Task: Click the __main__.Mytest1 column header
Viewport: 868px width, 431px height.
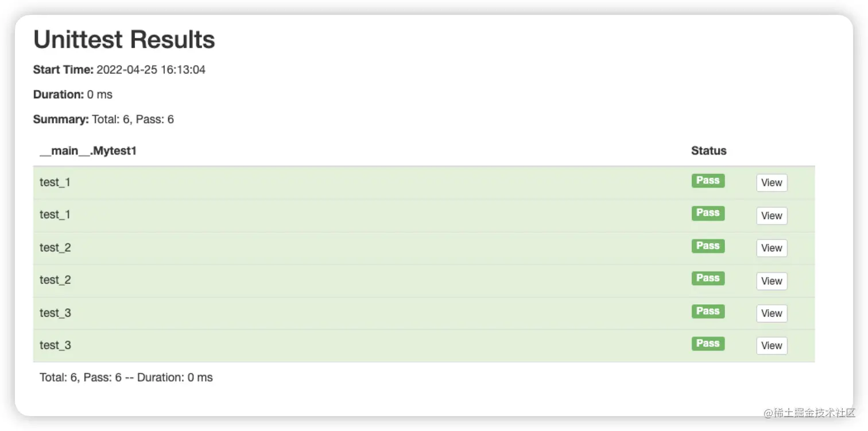Action: coord(88,151)
